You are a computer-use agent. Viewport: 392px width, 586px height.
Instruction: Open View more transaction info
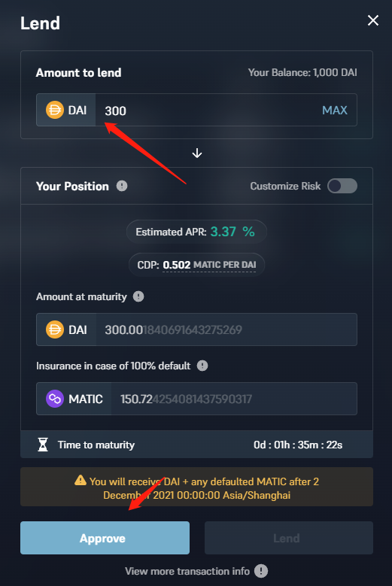click(187, 571)
